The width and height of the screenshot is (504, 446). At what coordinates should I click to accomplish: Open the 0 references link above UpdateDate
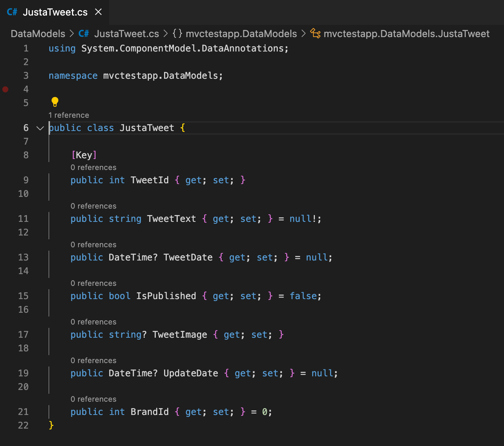coord(94,360)
